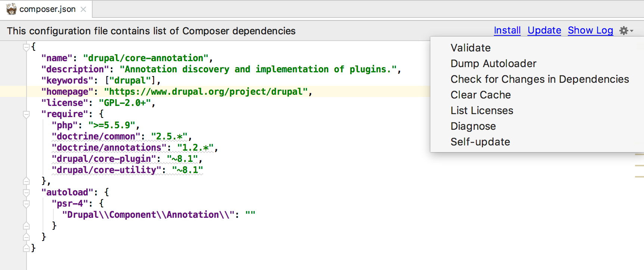Click fold end marker closing psr-4 block
The image size is (644, 270).
[26, 226]
